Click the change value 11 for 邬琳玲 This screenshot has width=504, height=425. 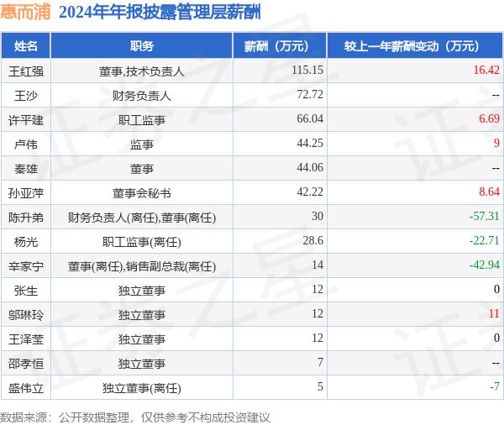494,313
